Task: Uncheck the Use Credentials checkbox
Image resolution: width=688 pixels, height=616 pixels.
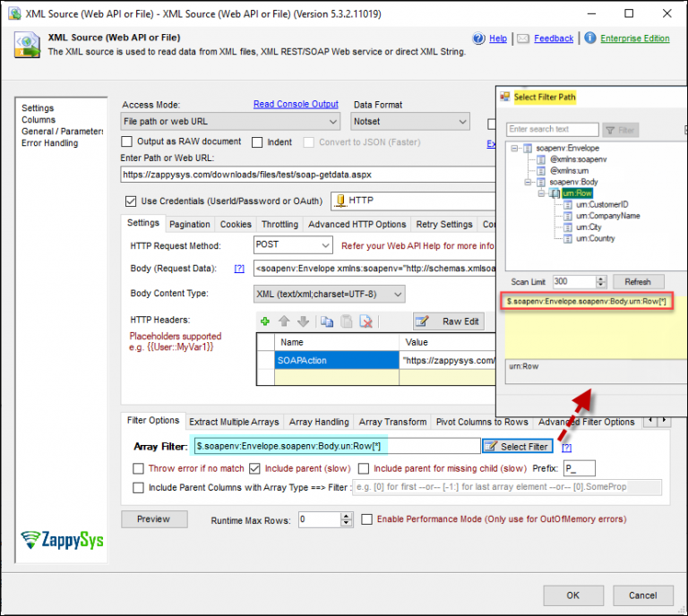Action: 132,201
